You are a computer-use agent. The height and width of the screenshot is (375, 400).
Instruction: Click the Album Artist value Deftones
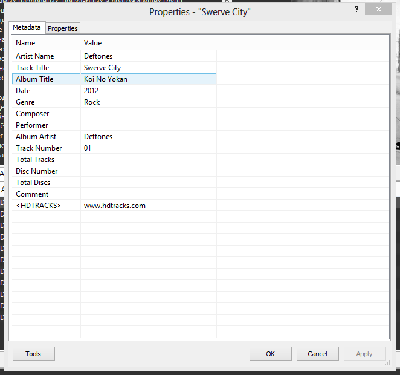coord(98,137)
